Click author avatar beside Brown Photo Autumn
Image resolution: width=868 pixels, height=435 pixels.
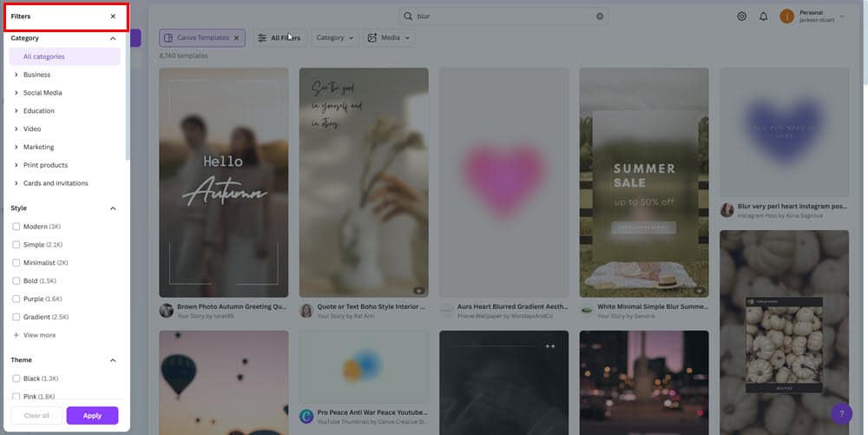coord(167,311)
